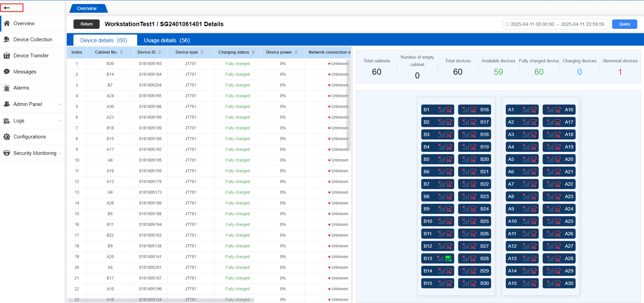Sort table by Device ID column

[160, 52]
